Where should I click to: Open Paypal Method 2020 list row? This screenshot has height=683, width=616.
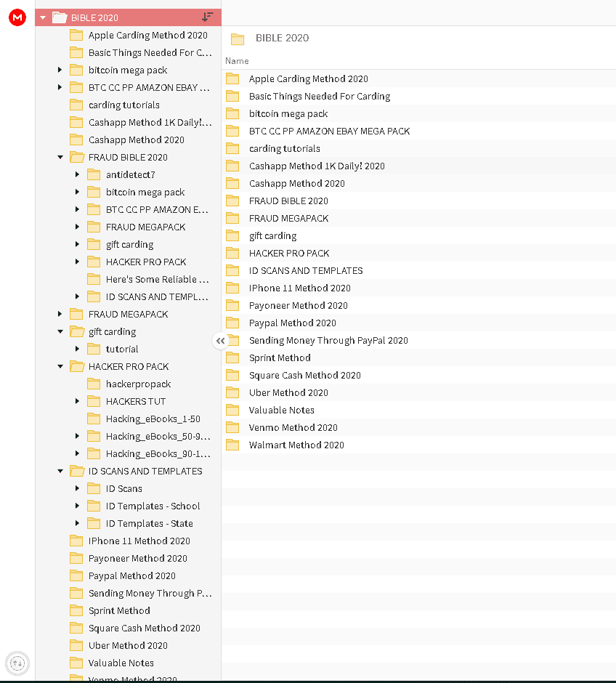pyautogui.click(x=419, y=323)
